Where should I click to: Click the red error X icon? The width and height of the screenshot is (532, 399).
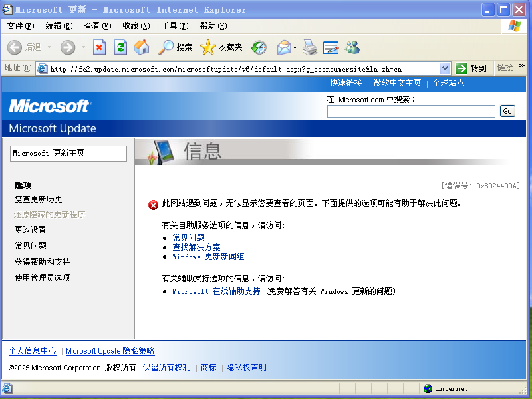(x=154, y=205)
